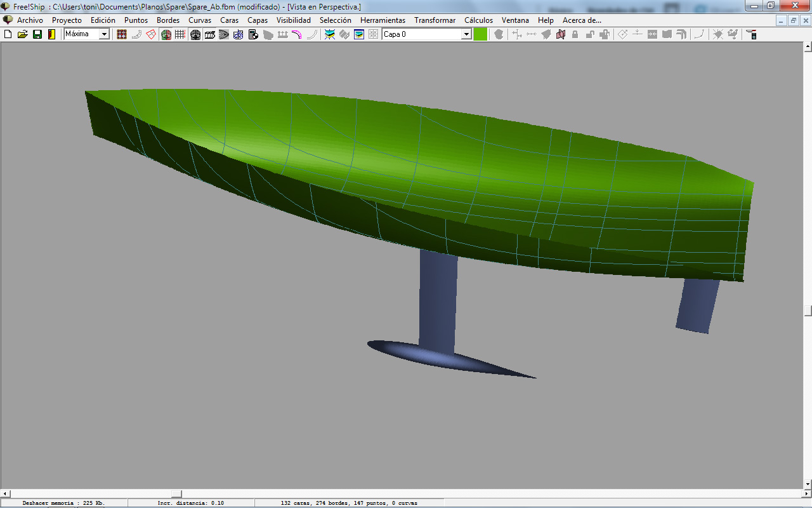The image size is (812, 508).
Task: Click the hydrostatics calculator icon
Action: click(x=253, y=34)
